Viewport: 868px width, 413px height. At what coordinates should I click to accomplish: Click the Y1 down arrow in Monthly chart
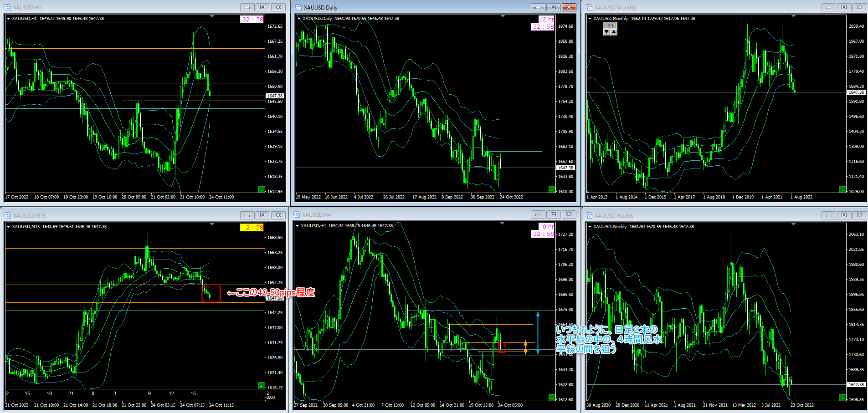tap(606, 32)
